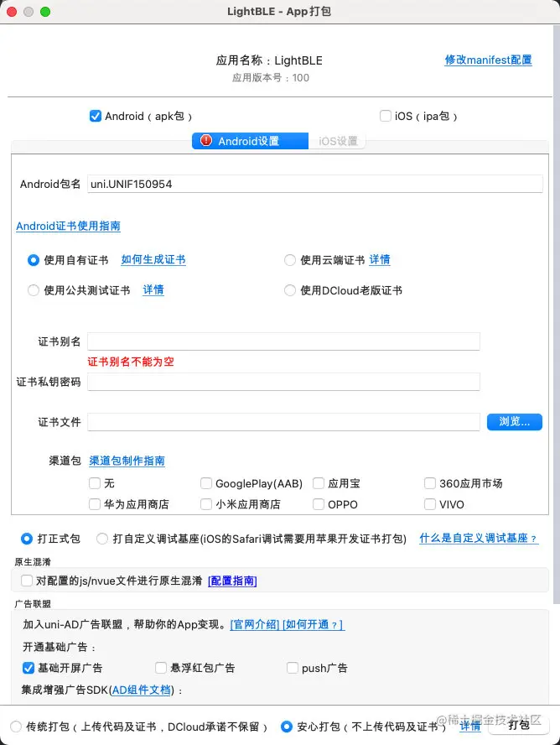The image size is (560, 745).
Task: Check the OPPO channel checkbox
Action: pyautogui.click(x=319, y=504)
